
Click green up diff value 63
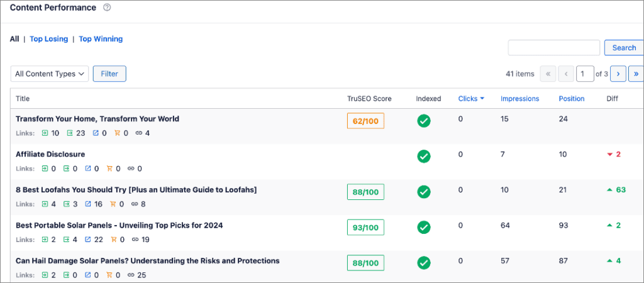click(x=621, y=190)
